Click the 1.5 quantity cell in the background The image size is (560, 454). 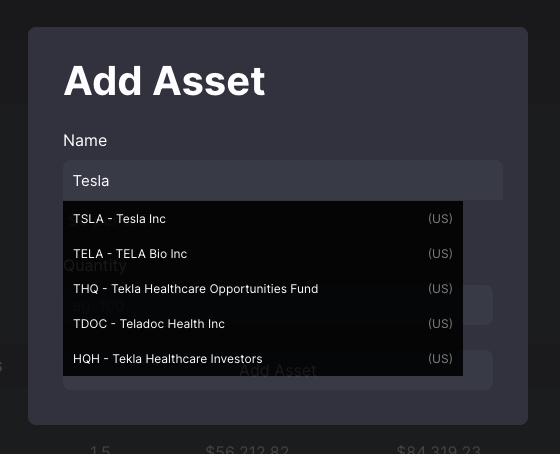[x=100, y=449]
